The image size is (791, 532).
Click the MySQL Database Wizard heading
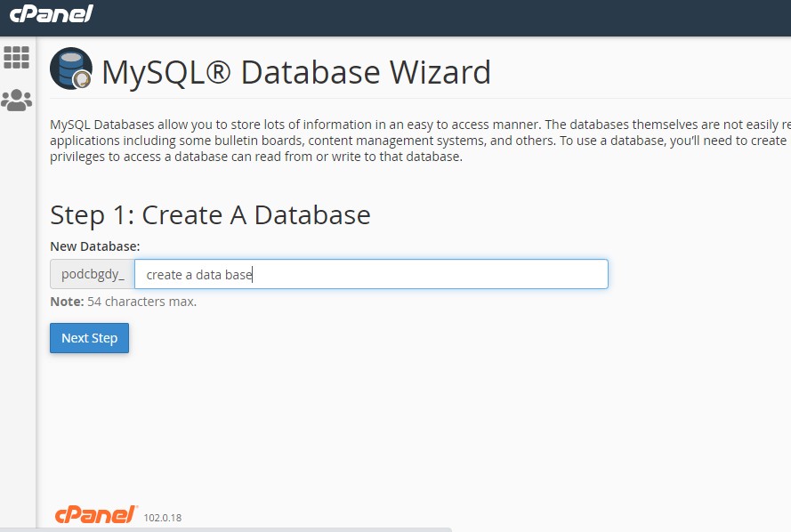pyautogui.click(x=296, y=72)
